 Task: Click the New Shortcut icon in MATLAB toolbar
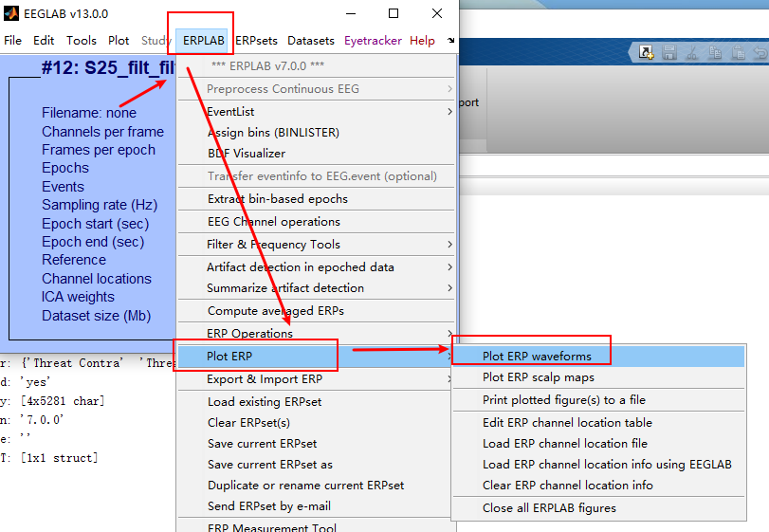pyautogui.click(x=646, y=52)
